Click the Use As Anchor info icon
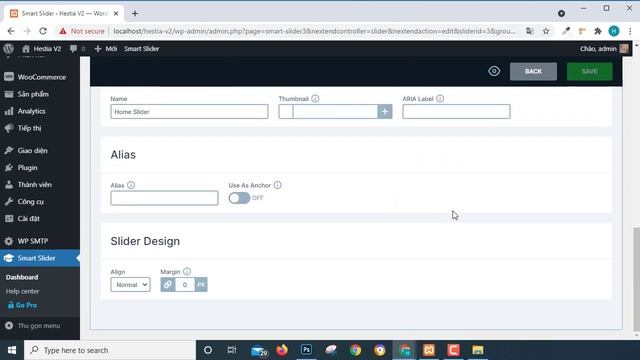Screen dimensions: 640x360 coord(278,185)
